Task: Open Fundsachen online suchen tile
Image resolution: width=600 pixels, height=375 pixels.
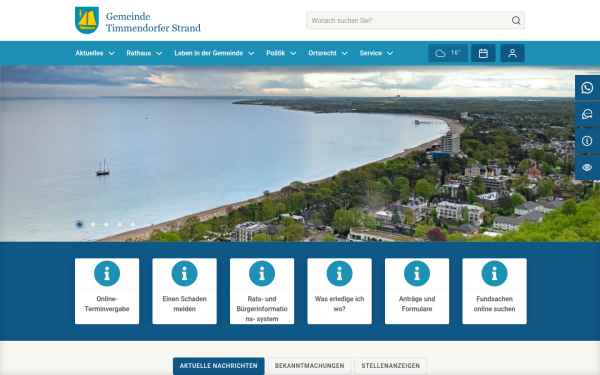Action: [x=494, y=291]
